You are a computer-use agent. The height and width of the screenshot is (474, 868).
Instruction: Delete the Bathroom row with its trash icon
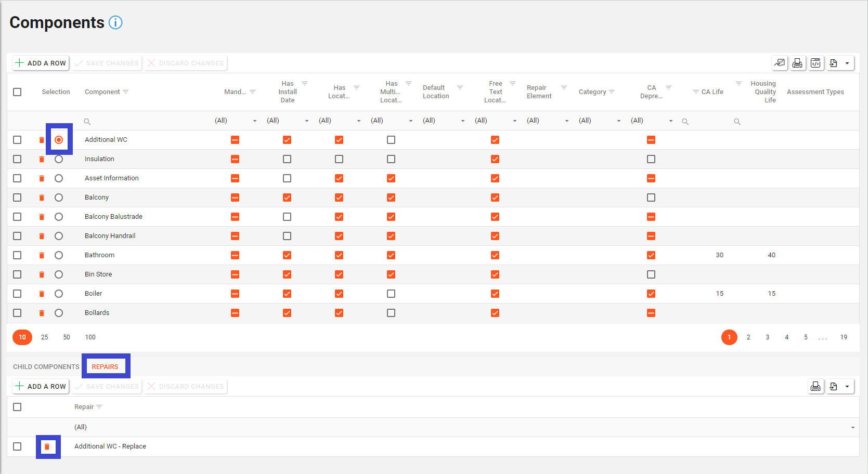click(x=42, y=255)
